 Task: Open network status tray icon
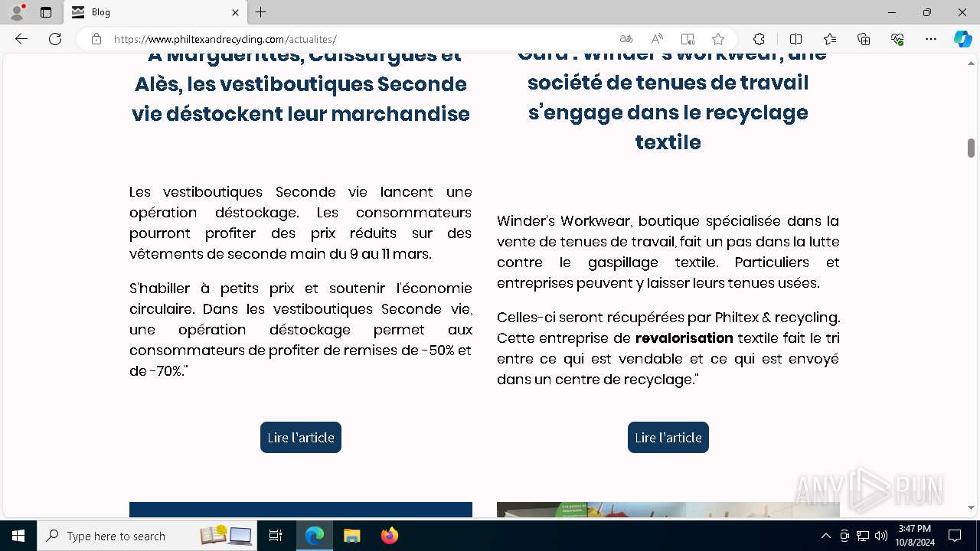pos(863,536)
